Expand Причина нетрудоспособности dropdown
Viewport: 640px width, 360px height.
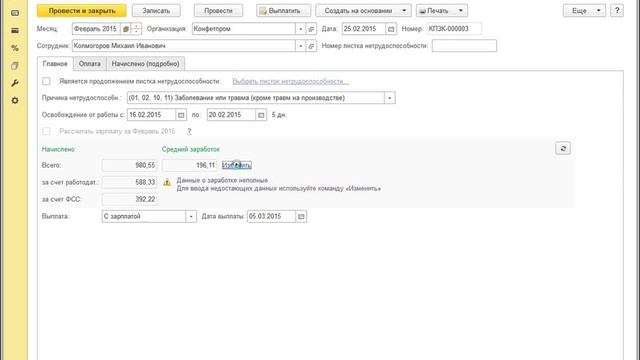pyautogui.click(x=389, y=98)
